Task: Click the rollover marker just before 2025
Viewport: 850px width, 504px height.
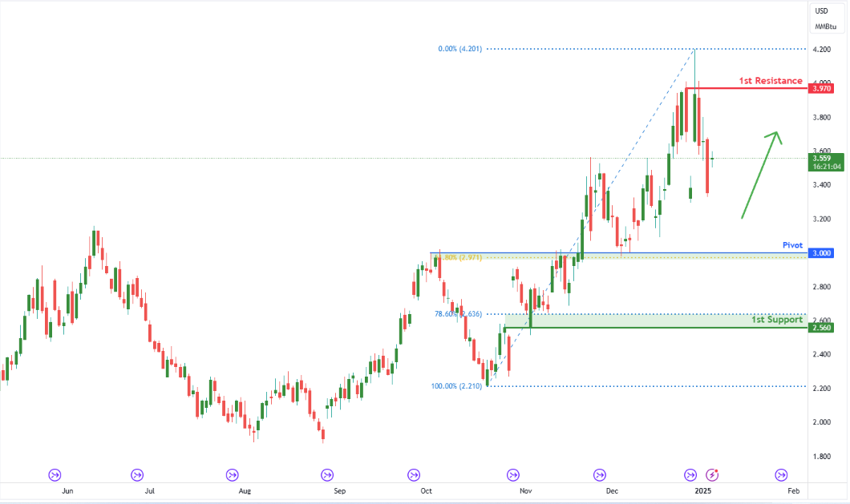Action: coord(690,475)
